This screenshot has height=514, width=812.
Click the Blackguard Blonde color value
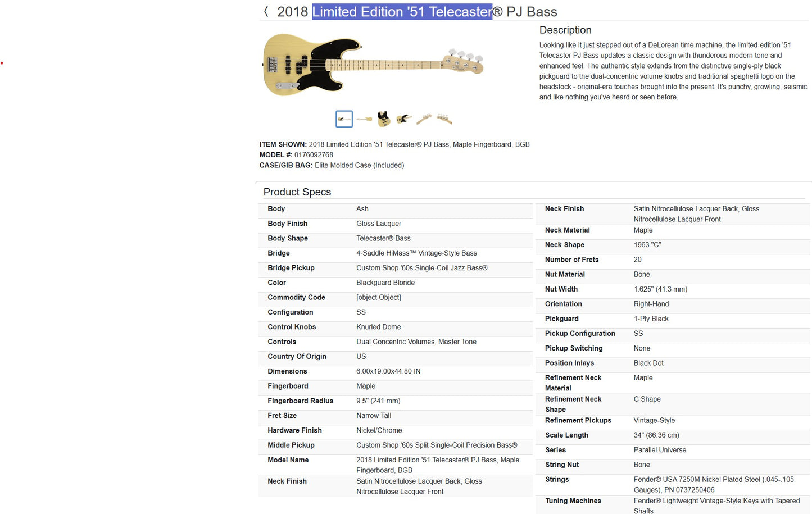pyautogui.click(x=385, y=283)
